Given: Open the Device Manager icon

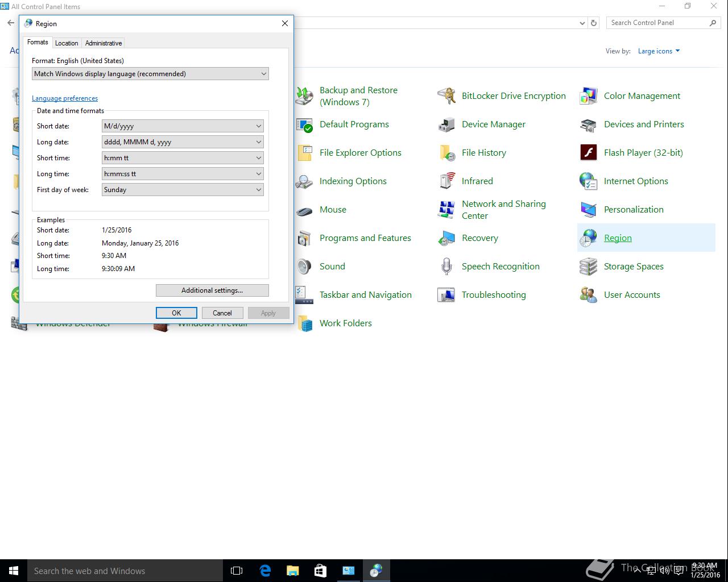Looking at the screenshot, I should 446,124.
